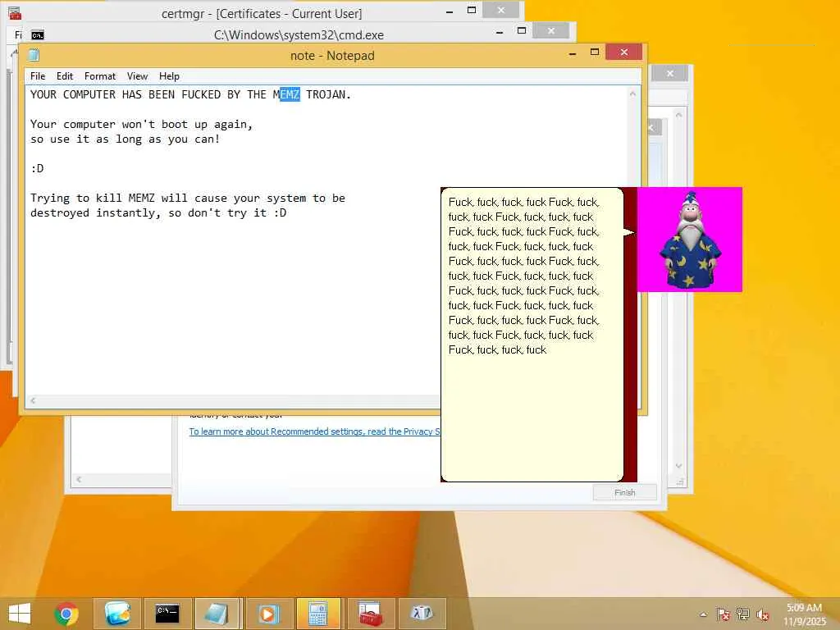The width and height of the screenshot is (840, 630).
Task: Open the Notepad View menu
Action: [137, 76]
